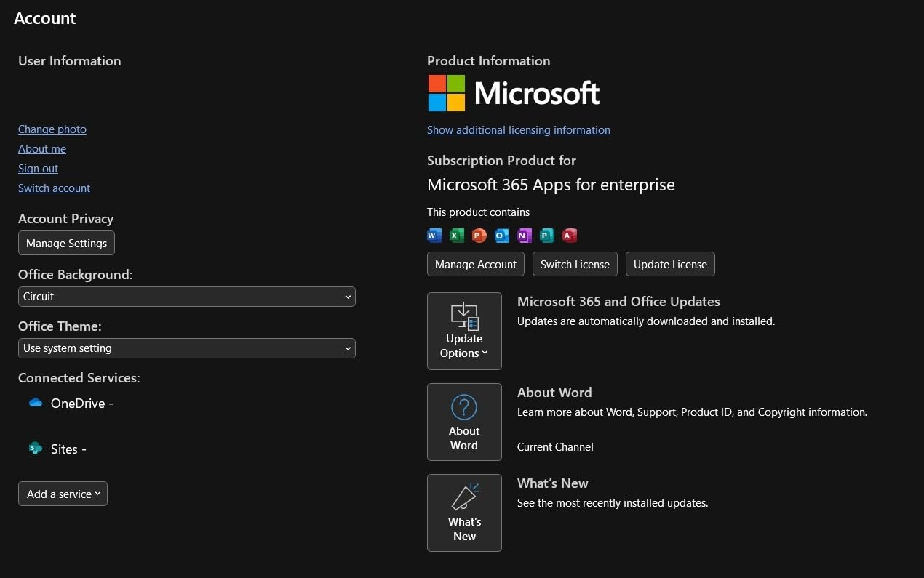Click the Word product icon
The height and width of the screenshot is (578, 924).
pos(434,235)
